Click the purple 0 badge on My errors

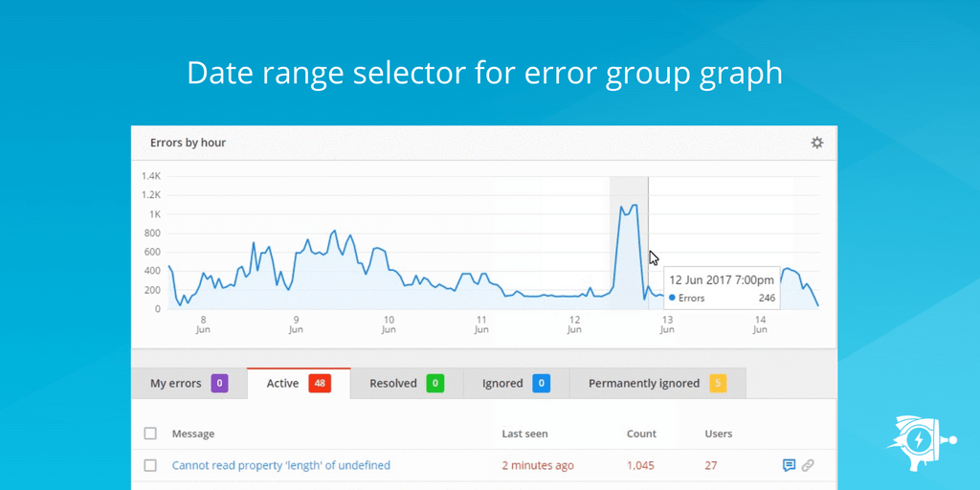[x=219, y=383]
